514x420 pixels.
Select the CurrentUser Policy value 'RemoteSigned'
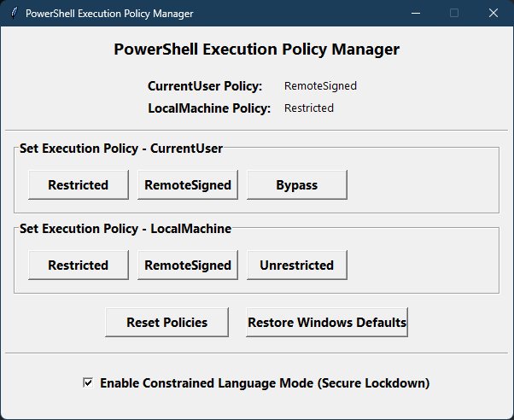coord(320,86)
